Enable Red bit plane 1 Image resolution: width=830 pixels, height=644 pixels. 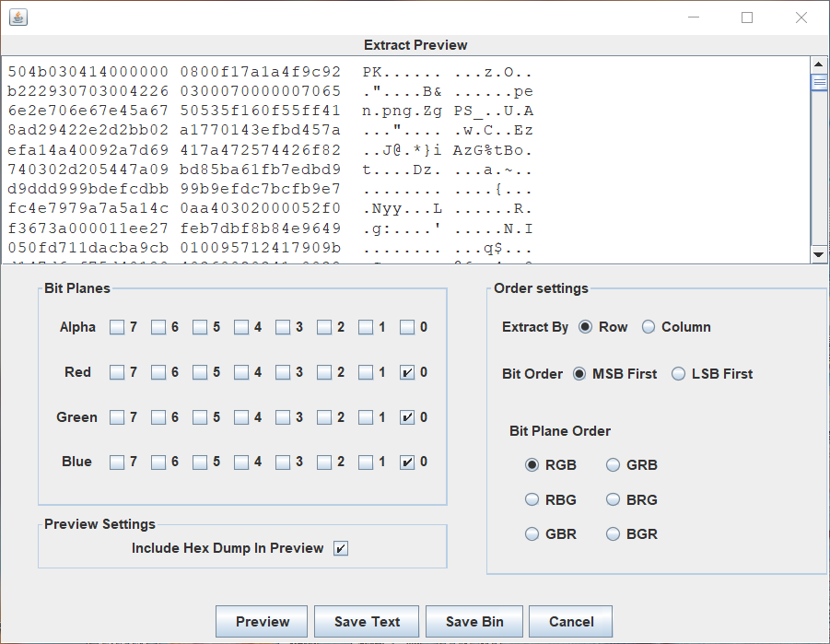(366, 372)
